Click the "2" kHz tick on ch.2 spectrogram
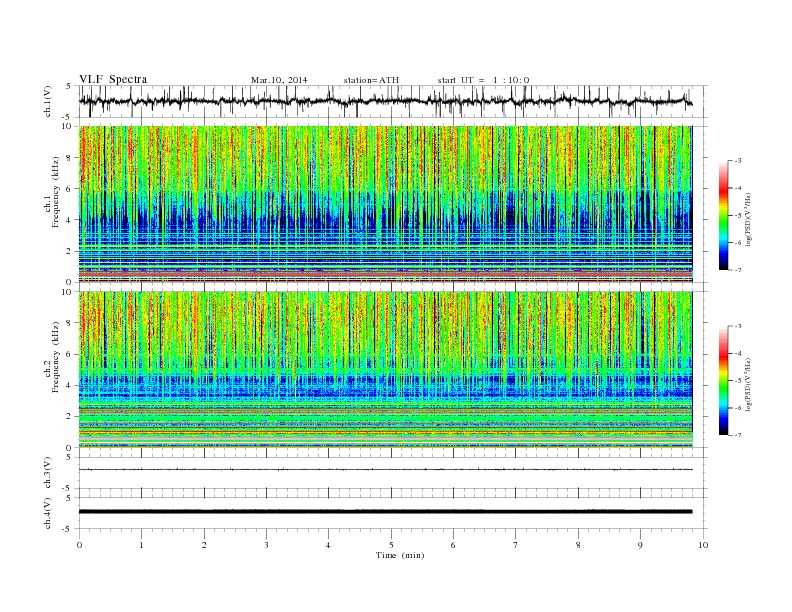The image size is (792, 612). [x=69, y=417]
